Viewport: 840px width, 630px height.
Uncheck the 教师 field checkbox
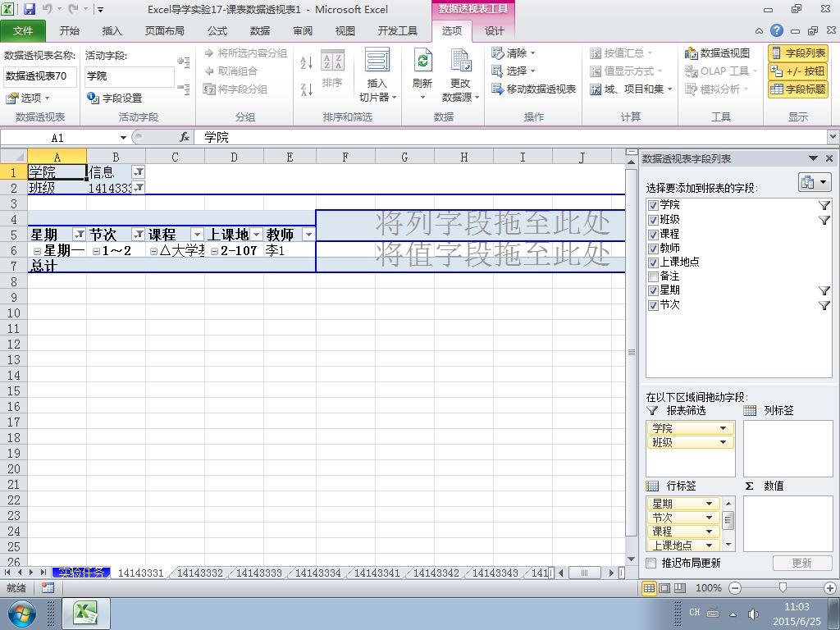point(652,248)
